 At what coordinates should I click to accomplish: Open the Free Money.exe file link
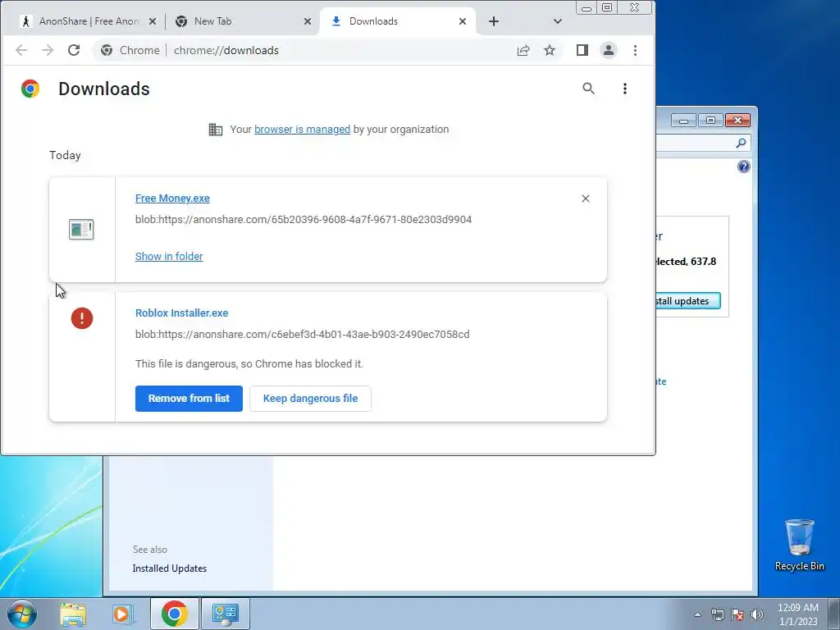pyautogui.click(x=172, y=199)
